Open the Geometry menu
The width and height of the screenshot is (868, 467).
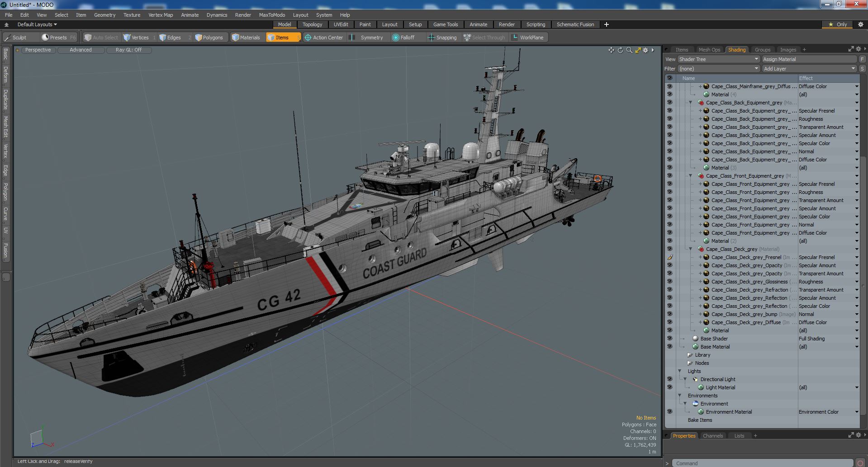coord(104,15)
